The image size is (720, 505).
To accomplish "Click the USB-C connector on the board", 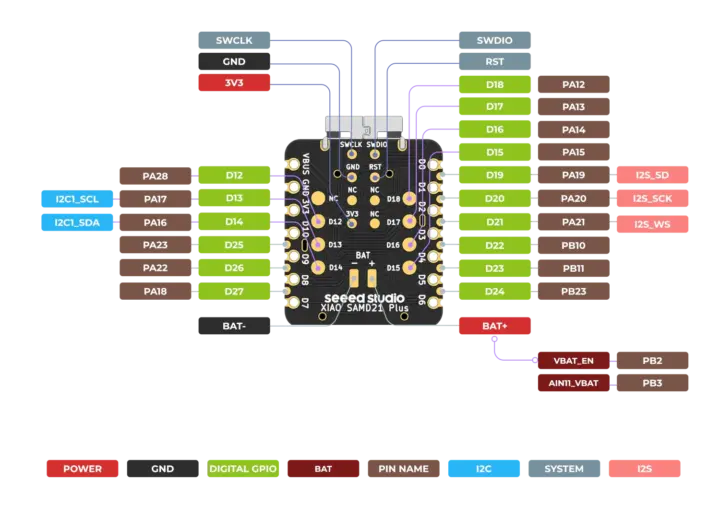I will pos(364,127).
